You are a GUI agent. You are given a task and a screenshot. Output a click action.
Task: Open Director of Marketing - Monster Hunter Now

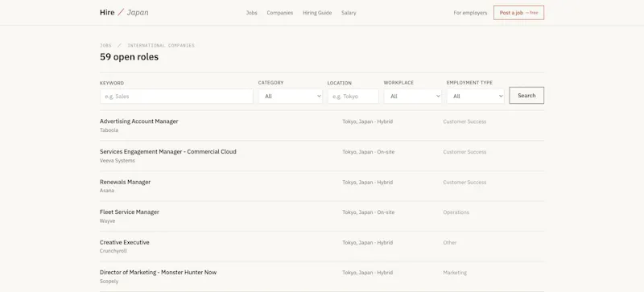(158, 272)
